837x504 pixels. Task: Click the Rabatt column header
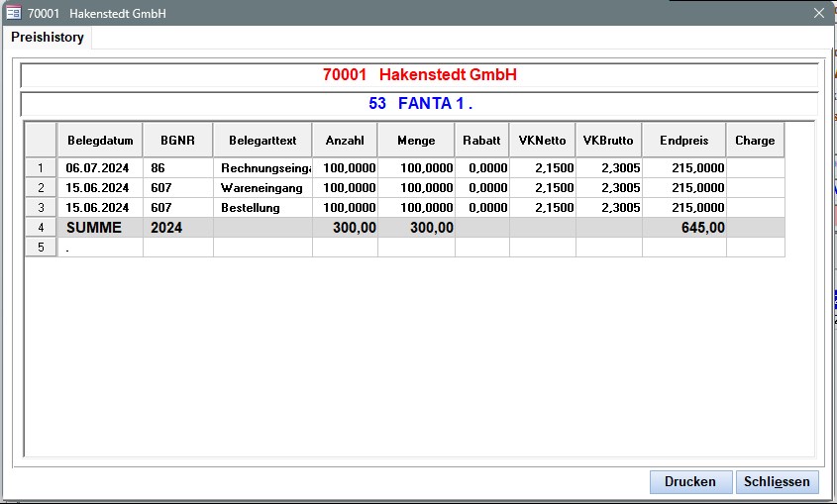point(482,141)
